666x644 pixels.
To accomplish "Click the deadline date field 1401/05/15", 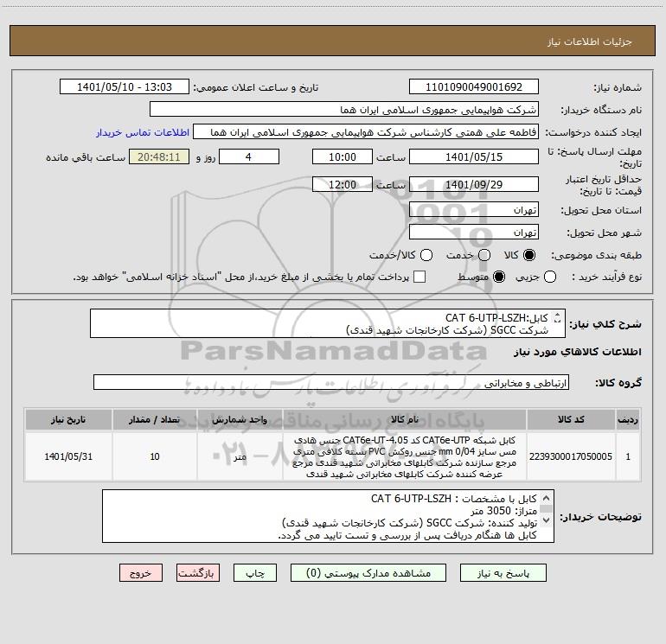I will pyautogui.click(x=474, y=156).
